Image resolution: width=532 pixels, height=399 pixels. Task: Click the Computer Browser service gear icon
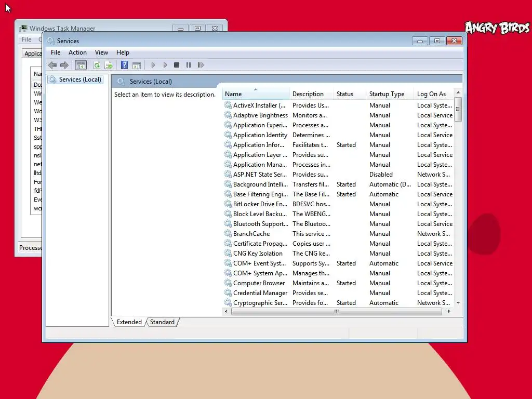click(228, 283)
